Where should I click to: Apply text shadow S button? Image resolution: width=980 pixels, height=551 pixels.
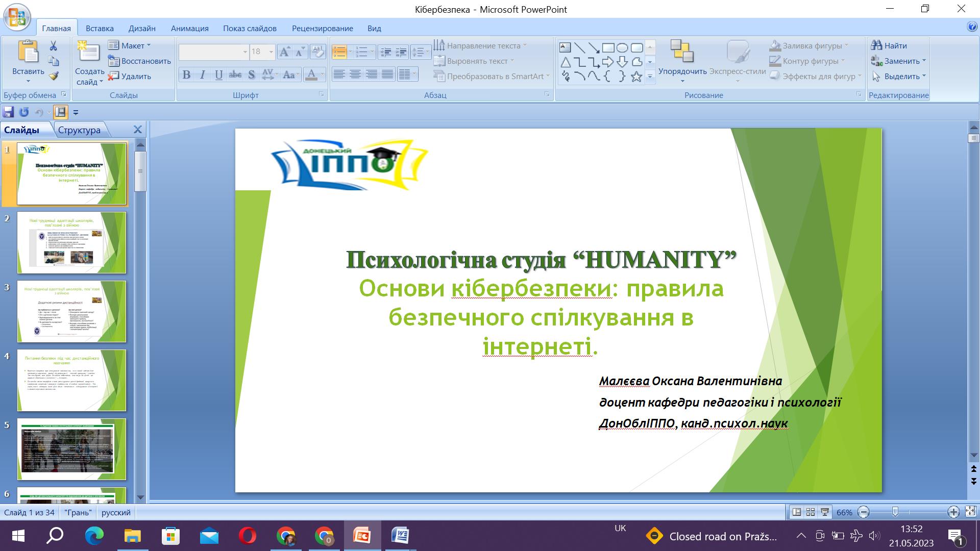pos(251,75)
